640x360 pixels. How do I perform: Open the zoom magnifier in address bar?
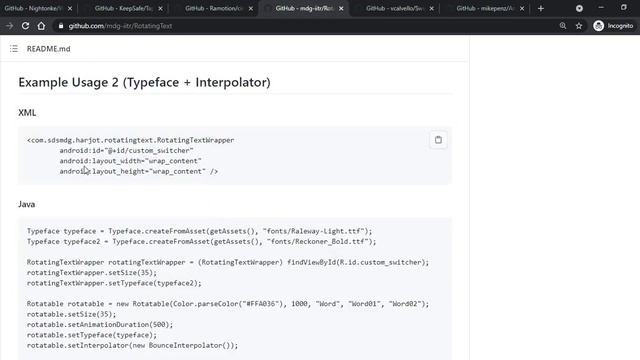coord(563,26)
